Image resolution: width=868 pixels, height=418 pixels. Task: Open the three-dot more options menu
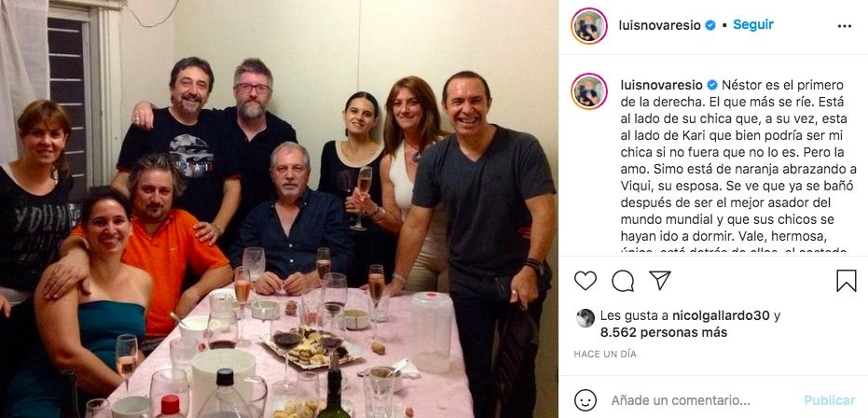(844, 26)
